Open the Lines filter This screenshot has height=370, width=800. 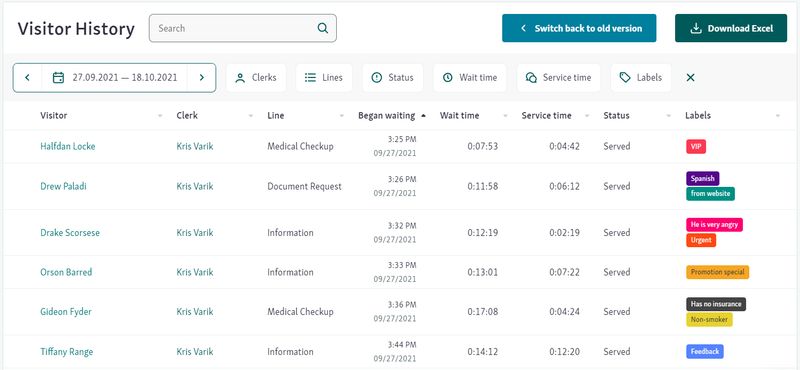323,78
